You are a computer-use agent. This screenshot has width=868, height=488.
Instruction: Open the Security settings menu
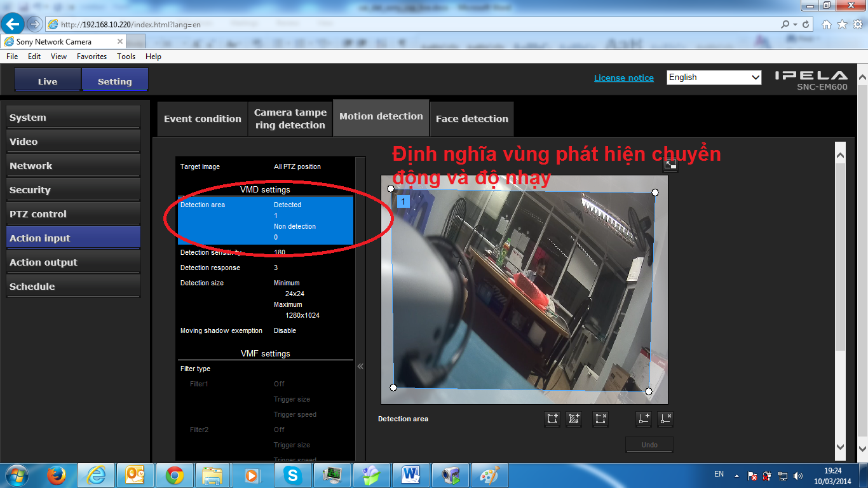pos(73,190)
